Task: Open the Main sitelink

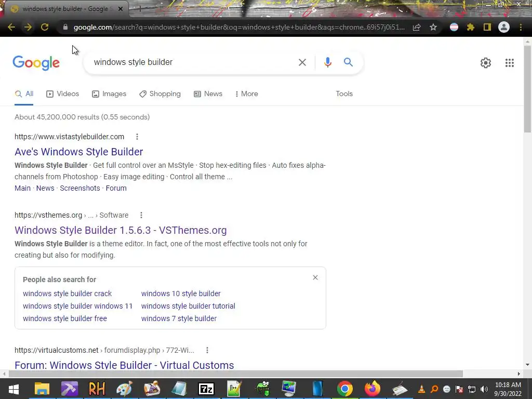Action: (22, 188)
